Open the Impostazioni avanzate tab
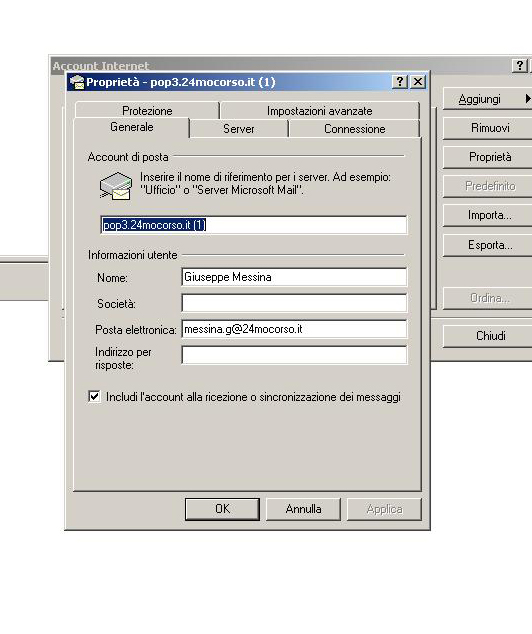The width and height of the screenshot is (532, 634). click(x=319, y=110)
